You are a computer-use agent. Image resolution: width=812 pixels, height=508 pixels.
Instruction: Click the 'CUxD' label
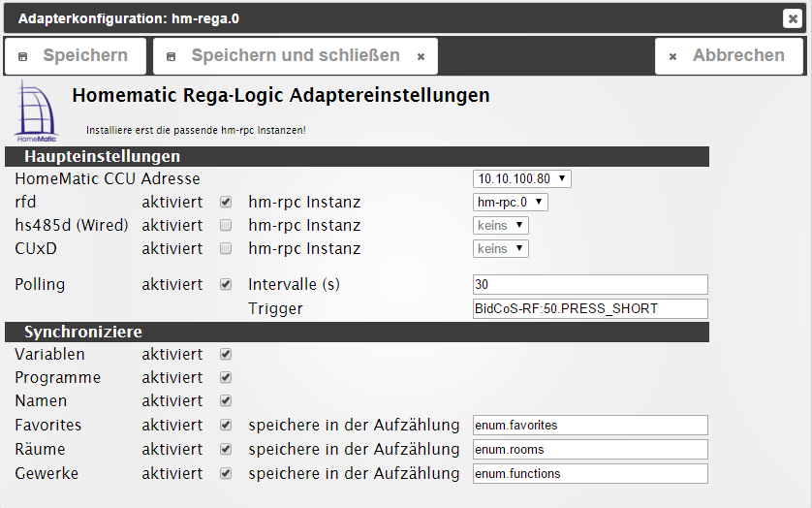(x=36, y=249)
